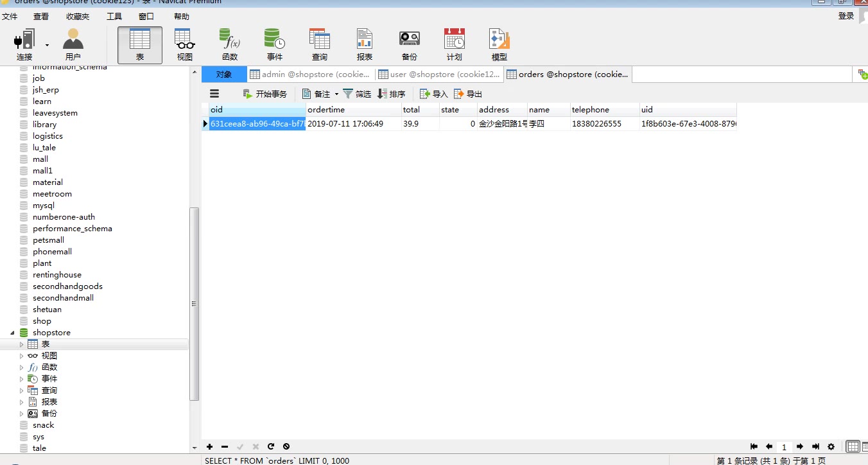Image resolution: width=868 pixels, height=465 pixels.
Task: Expand the 查询 node under shopstore
Action: (21, 390)
